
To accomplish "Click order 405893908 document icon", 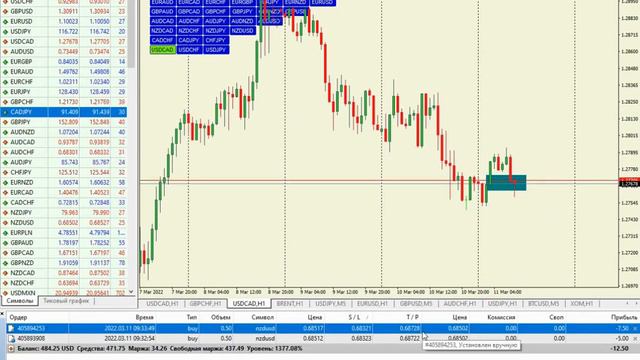I will tap(11, 338).
